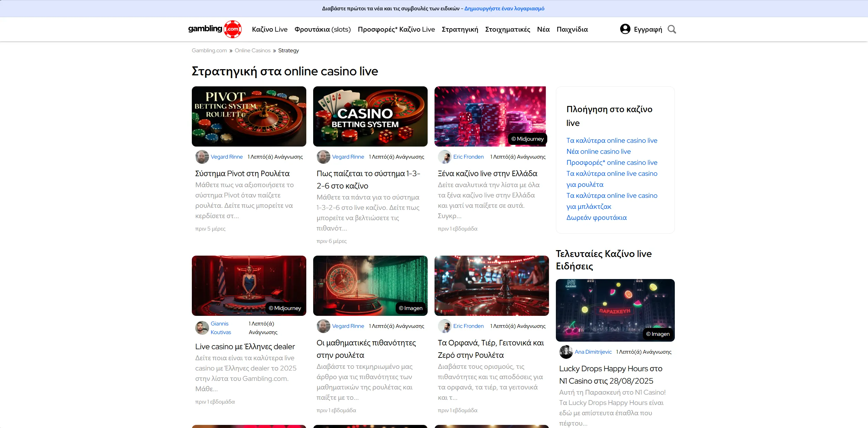Open article Live casino με Έλληνες dealer

(245, 347)
